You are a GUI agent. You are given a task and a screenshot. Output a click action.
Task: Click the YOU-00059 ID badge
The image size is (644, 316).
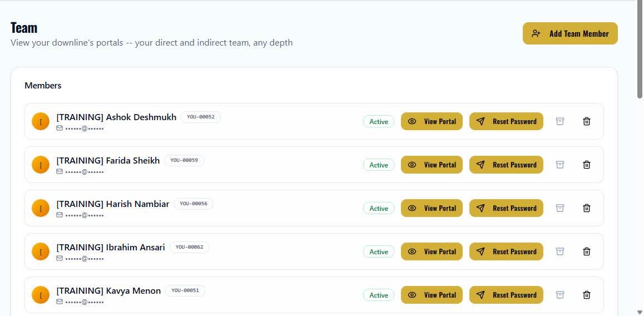pos(184,160)
